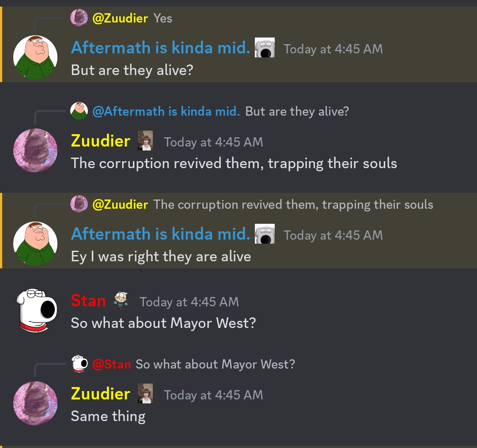Select the message 'Ey I was right they are alive'
This screenshot has width=477, height=448.
tap(161, 256)
